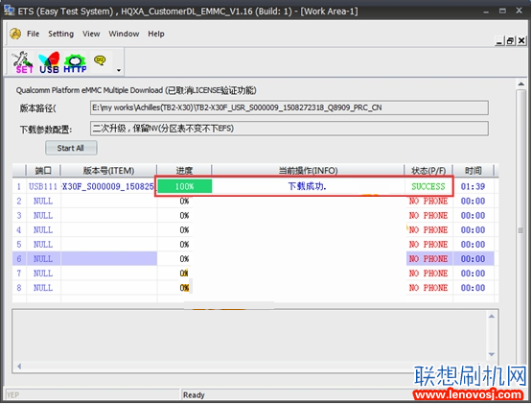Close the inner Work Area child window
The image size is (532, 405).
point(521,41)
